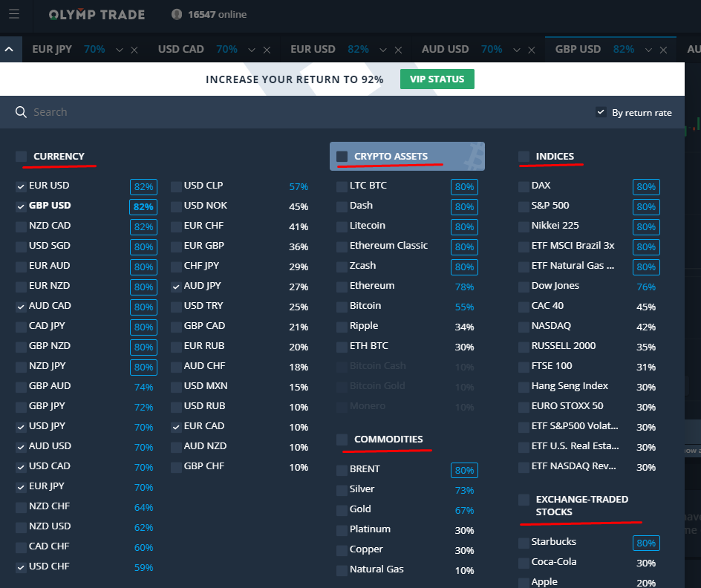Select the Silver commodity

(362, 489)
